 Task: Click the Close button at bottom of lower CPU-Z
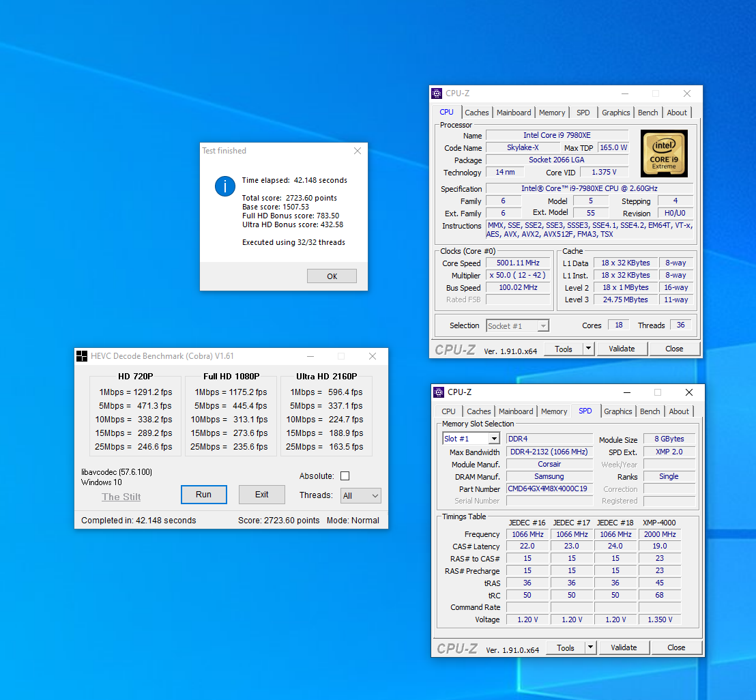tap(676, 647)
